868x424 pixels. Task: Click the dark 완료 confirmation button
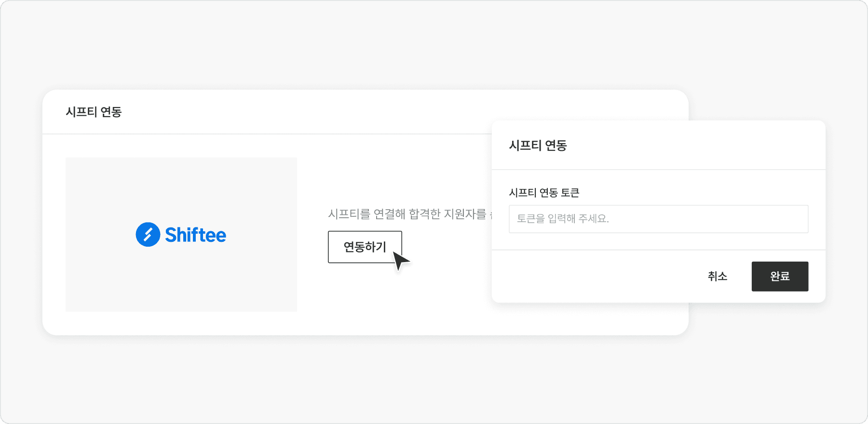pos(779,276)
